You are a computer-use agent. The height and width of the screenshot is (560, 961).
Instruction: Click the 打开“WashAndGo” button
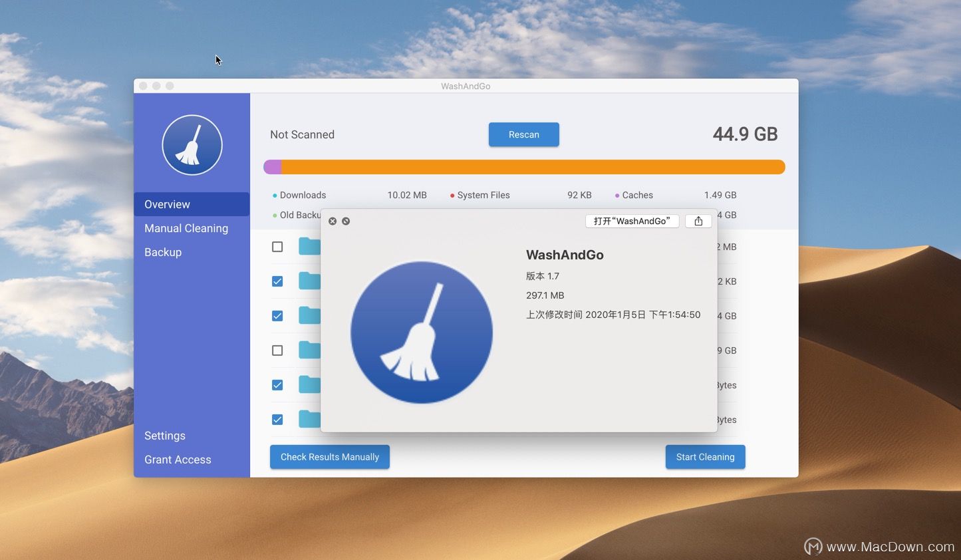pos(632,221)
